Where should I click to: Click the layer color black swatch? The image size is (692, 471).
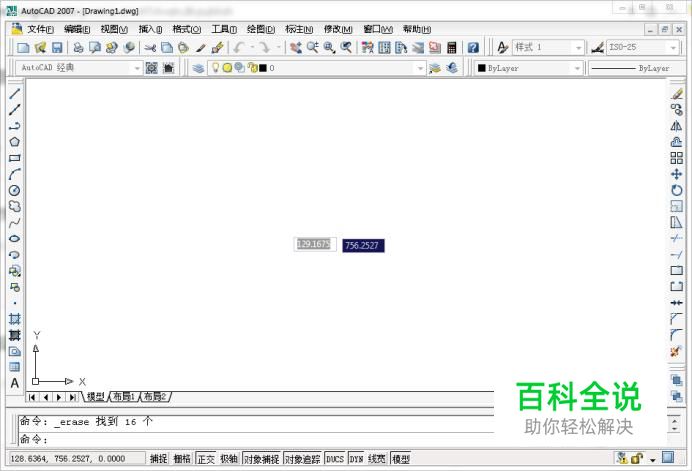[263, 68]
